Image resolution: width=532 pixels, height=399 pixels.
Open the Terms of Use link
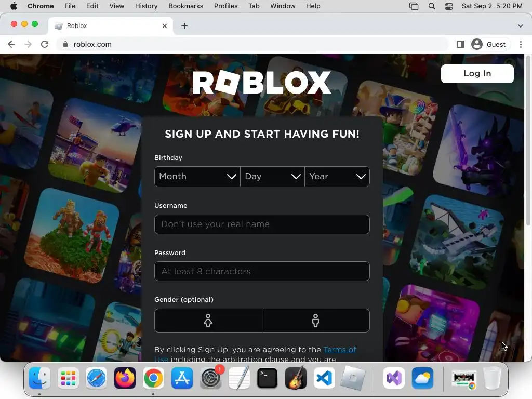pos(340,350)
